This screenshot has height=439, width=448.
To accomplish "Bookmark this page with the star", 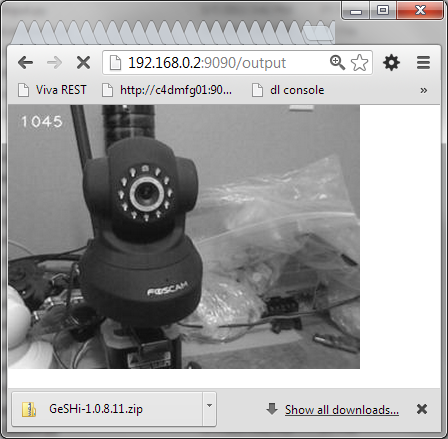I will point(359,63).
